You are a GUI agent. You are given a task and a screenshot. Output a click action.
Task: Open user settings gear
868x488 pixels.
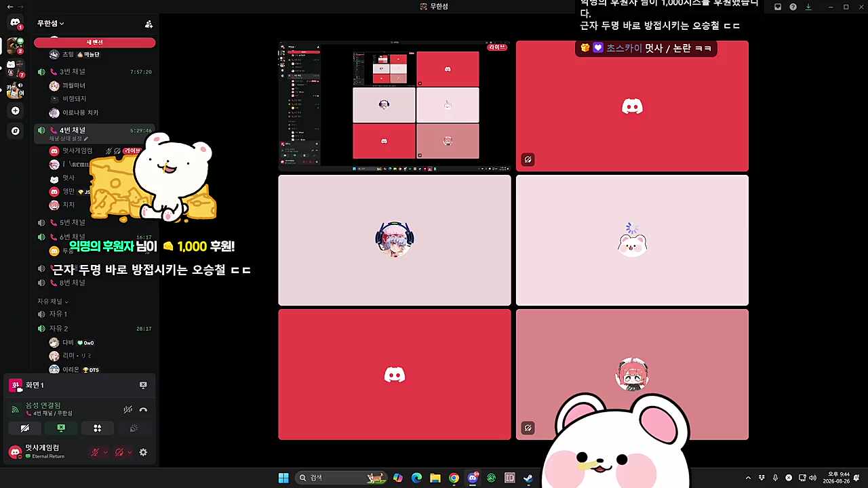143,452
